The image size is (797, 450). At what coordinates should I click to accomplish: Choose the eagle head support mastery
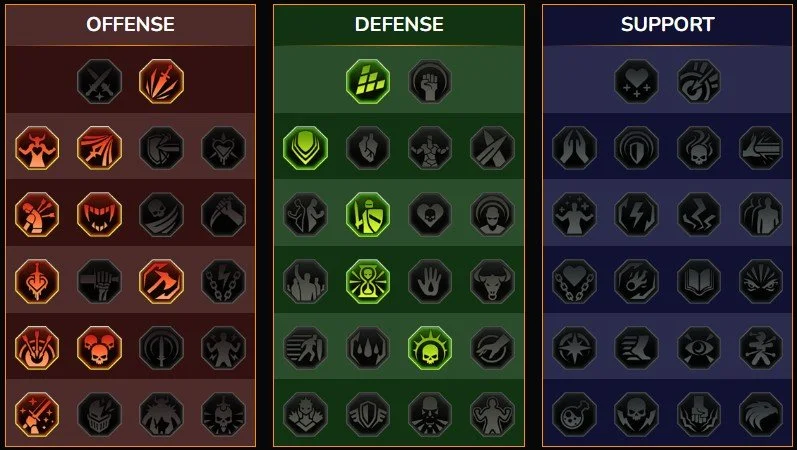[x=761, y=414]
